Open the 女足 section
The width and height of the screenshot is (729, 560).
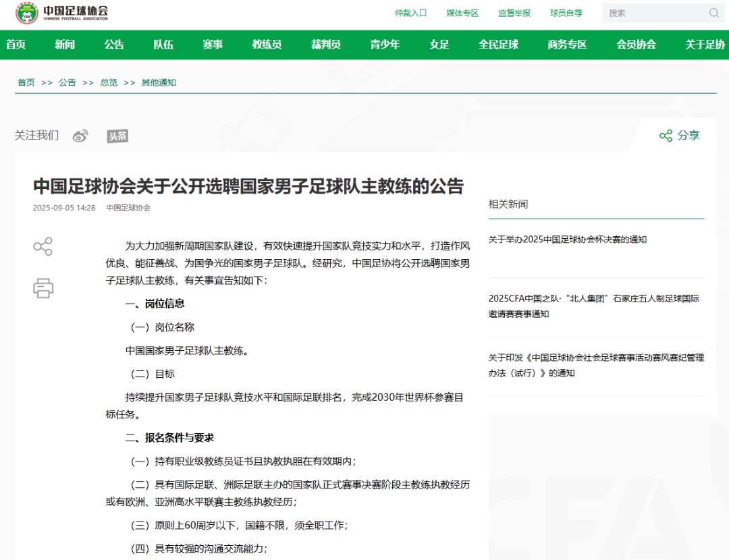(439, 45)
